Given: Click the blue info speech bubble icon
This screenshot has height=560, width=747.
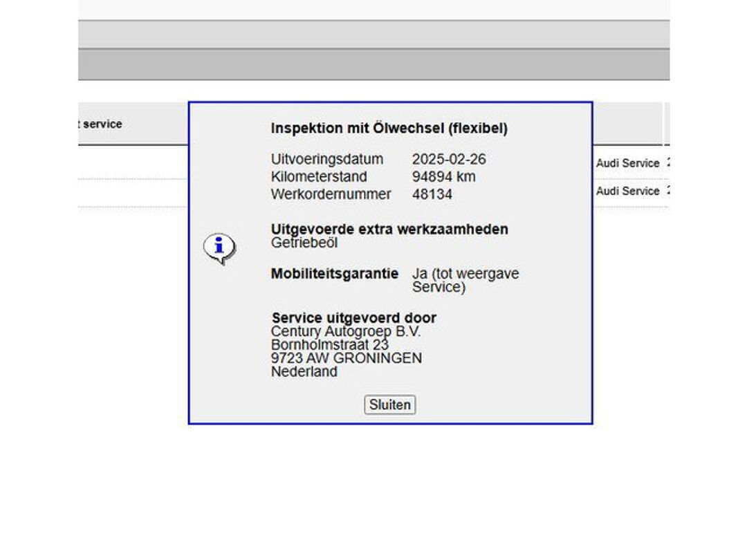Looking at the screenshot, I should coord(219,248).
